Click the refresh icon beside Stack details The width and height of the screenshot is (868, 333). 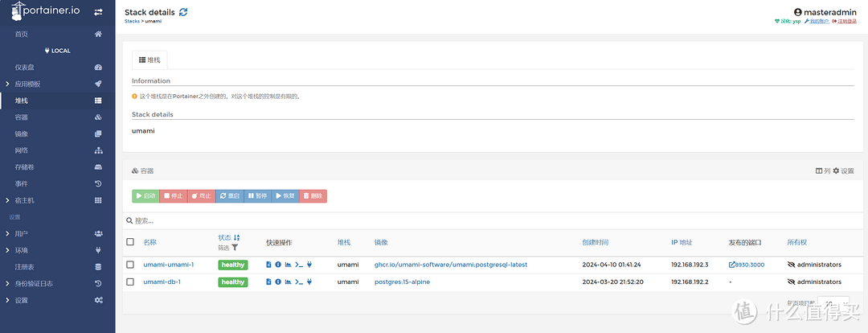[183, 12]
